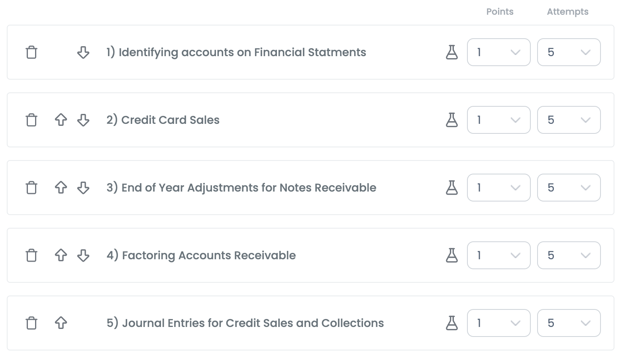Move Journal Entries question up
The image size is (624, 364).
click(61, 323)
